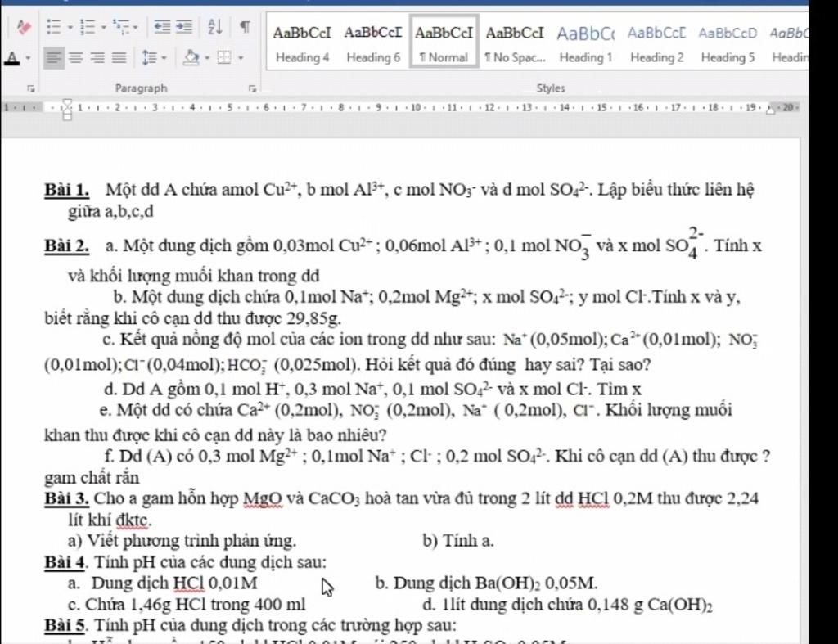The image size is (838, 644).
Task: Click the text 'b) Tính a.'
Action: pos(458,541)
